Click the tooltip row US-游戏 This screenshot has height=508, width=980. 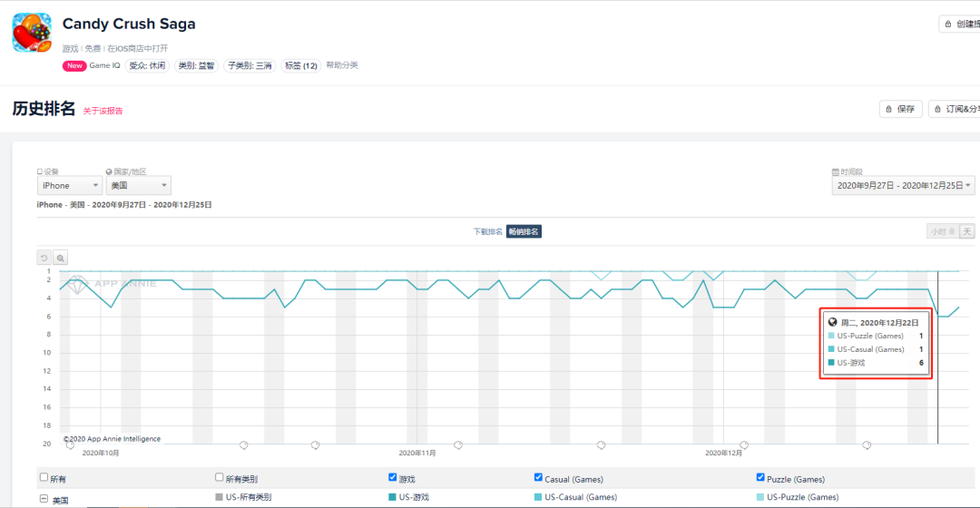(876, 363)
